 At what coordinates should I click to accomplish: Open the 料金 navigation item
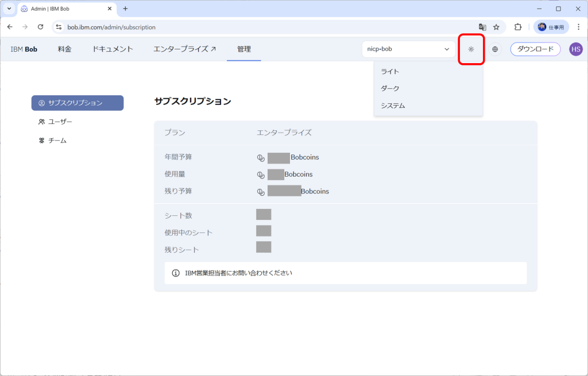(x=64, y=49)
